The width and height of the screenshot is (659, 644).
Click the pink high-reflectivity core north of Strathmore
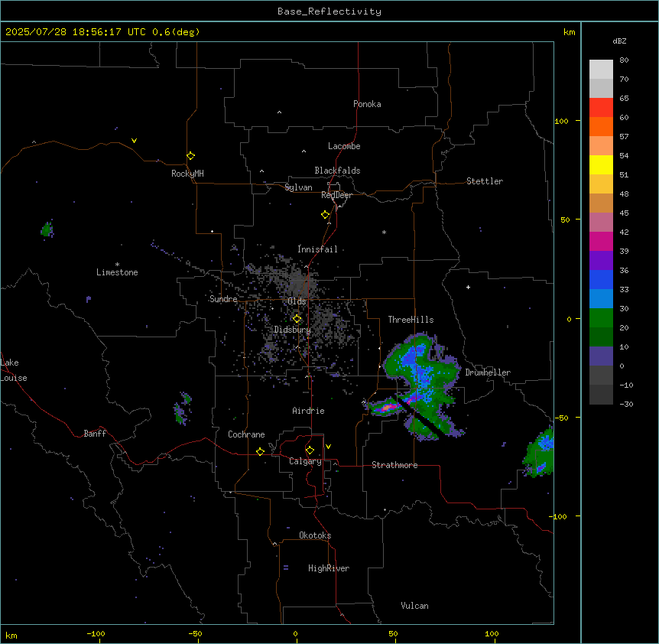tap(389, 407)
